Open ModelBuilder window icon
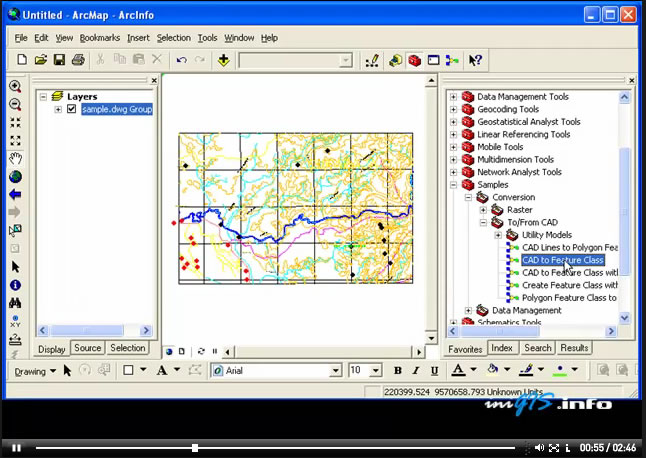Image resolution: width=646 pixels, height=458 pixels. click(452, 61)
